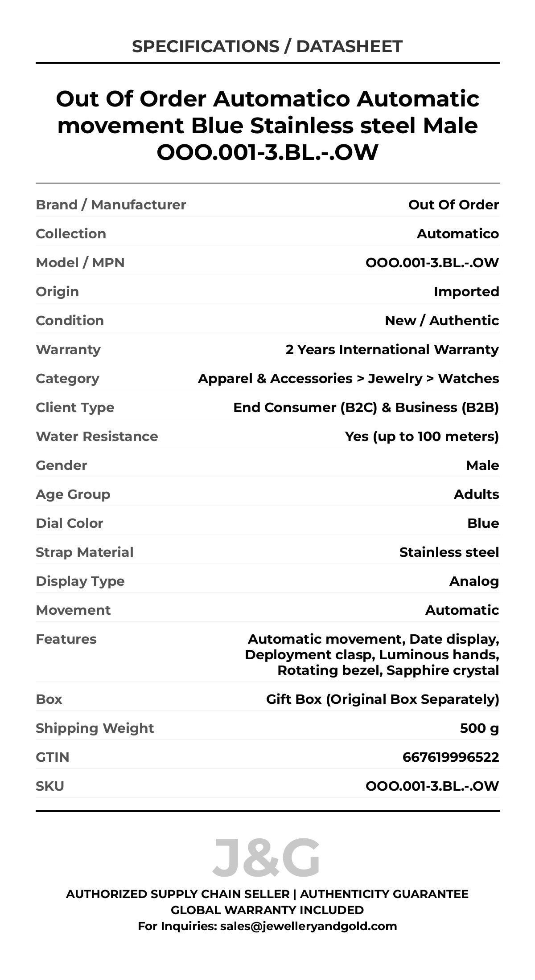Select the Water Resistance value
The height and width of the screenshot is (980, 535).
[x=422, y=437]
